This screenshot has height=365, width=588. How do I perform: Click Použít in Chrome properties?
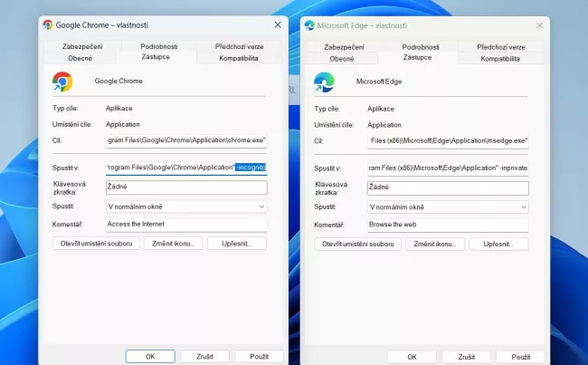click(259, 356)
